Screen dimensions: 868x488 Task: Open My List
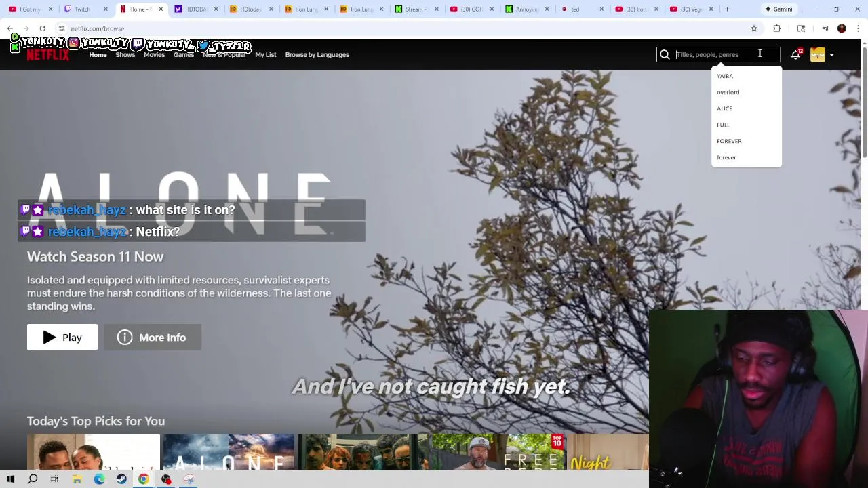coord(266,55)
